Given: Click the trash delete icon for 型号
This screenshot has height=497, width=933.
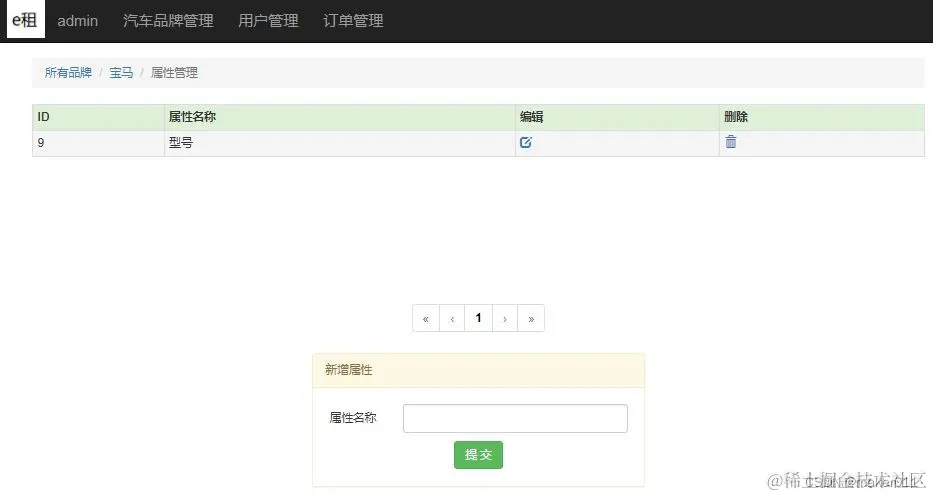Looking at the screenshot, I should coord(731,142).
